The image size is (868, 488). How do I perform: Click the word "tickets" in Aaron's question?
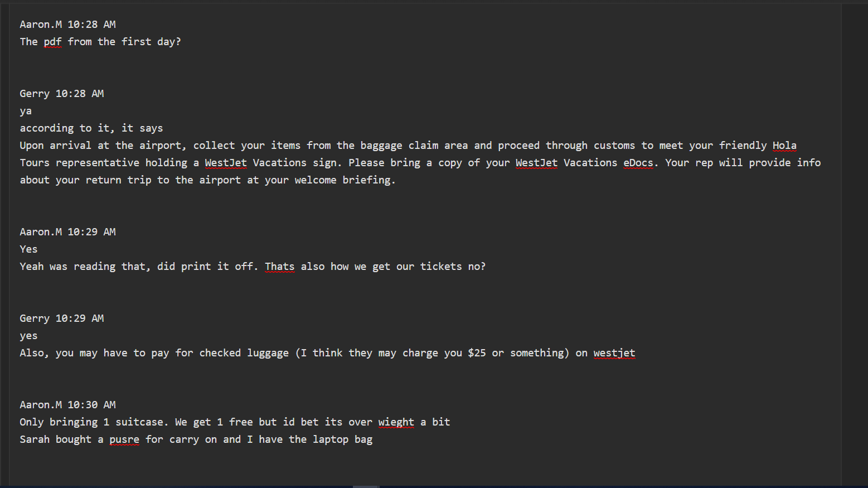[x=440, y=267]
